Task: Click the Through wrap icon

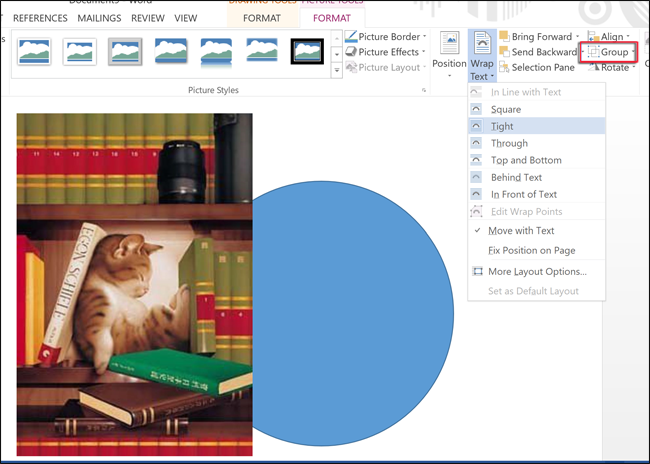Action: click(x=476, y=143)
